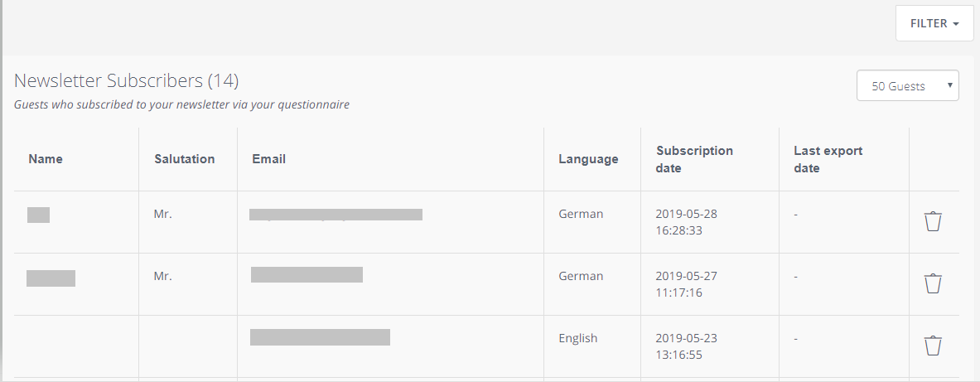Viewport: 980px width, 382px height.
Task: Delete subscriber from 2019-05-28 row
Action: (933, 222)
